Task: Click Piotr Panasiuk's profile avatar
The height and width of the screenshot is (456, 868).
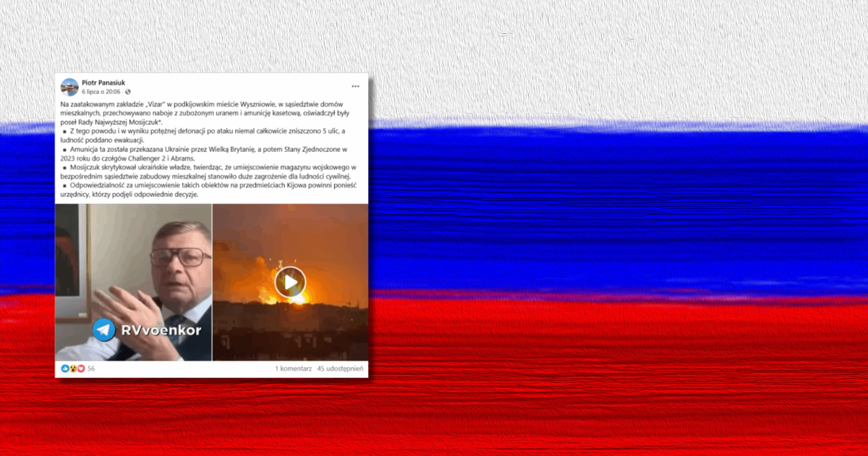Action: pyautogui.click(x=69, y=87)
